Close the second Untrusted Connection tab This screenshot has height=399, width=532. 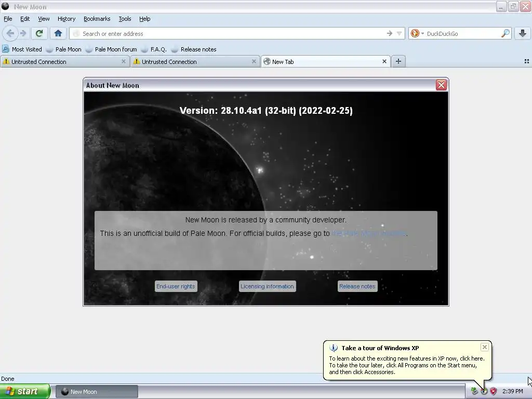[254, 61]
